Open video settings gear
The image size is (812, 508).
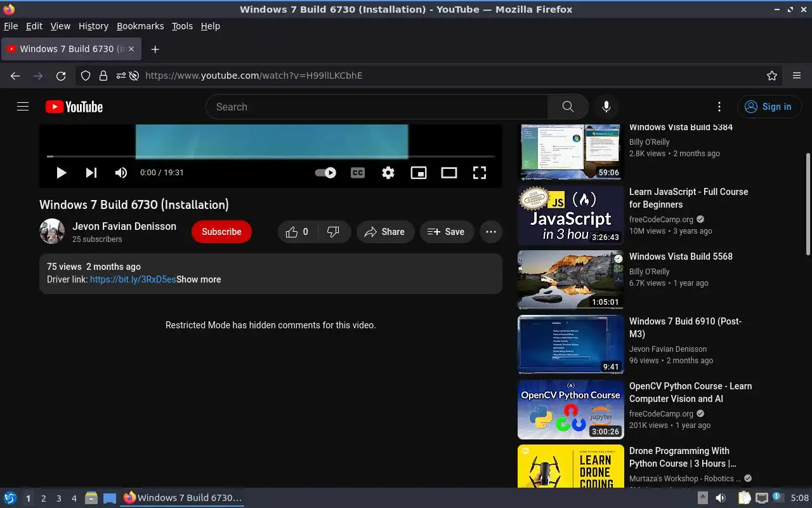(x=388, y=173)
